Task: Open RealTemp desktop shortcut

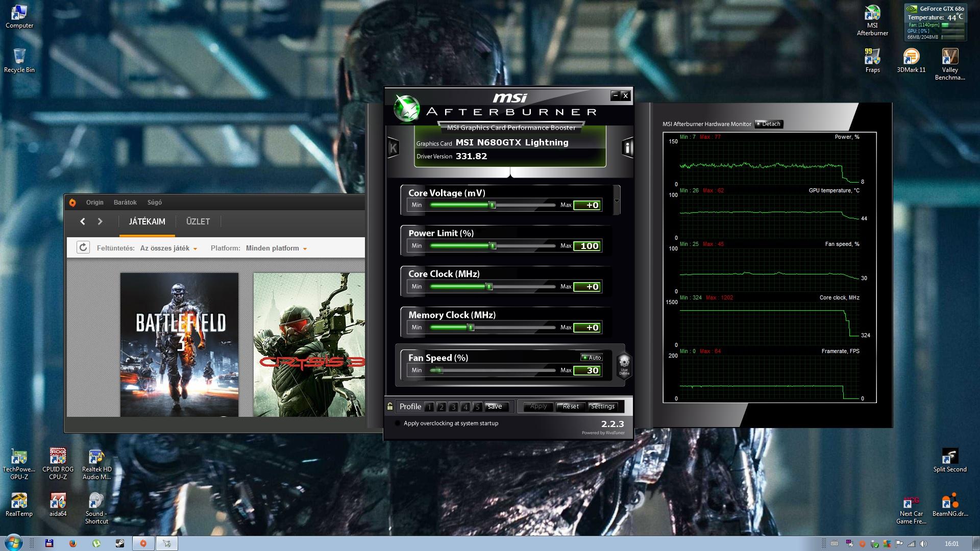Action: (19, 505)
